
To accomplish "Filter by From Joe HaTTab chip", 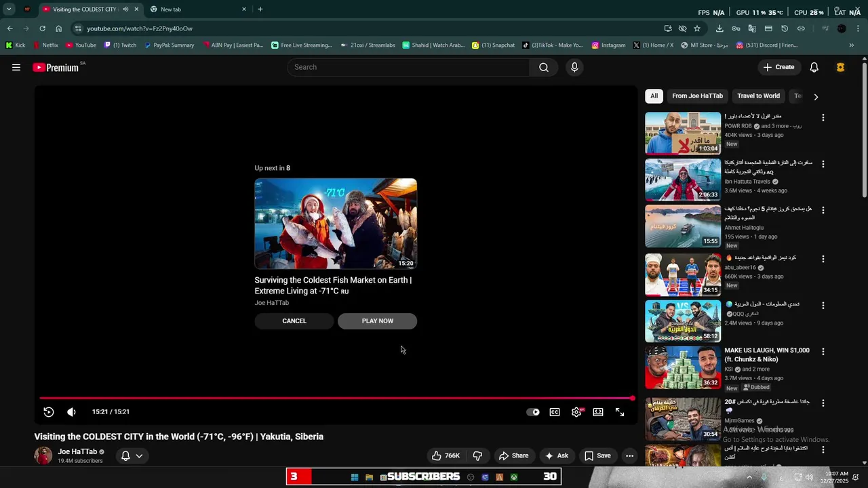I will click(x=698, y=96).
